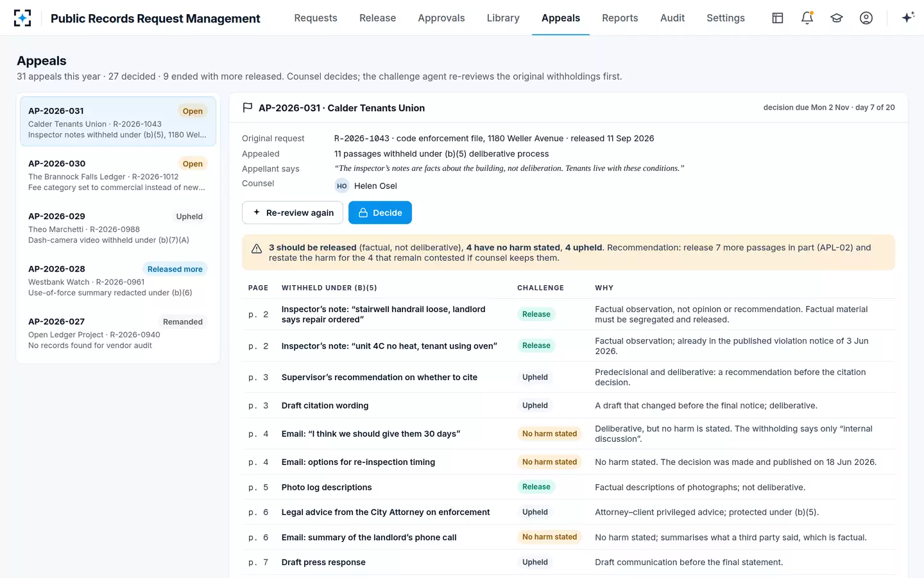This screenshot has height=578, width=924.
Task: Launch the sparkle AI assistant icon
Action: (x=907, y=18)
